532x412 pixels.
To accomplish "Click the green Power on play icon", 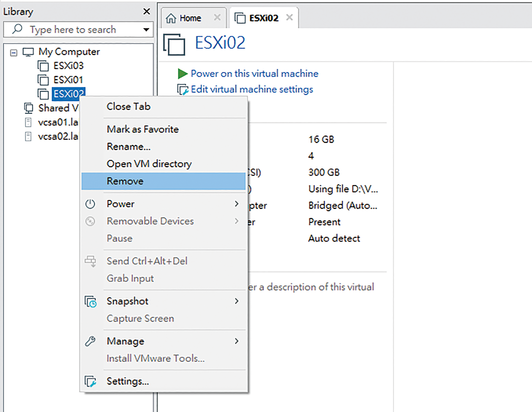I will (x=183, y=74).
